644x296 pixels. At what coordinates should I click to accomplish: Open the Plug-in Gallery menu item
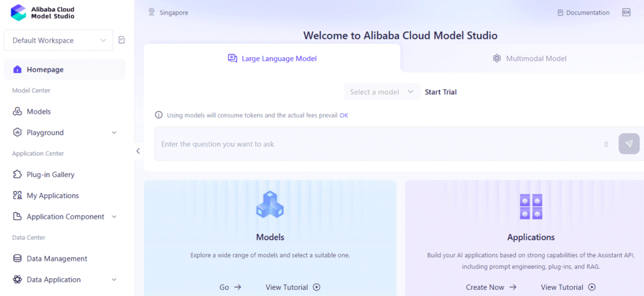click(x=50, y=175)
